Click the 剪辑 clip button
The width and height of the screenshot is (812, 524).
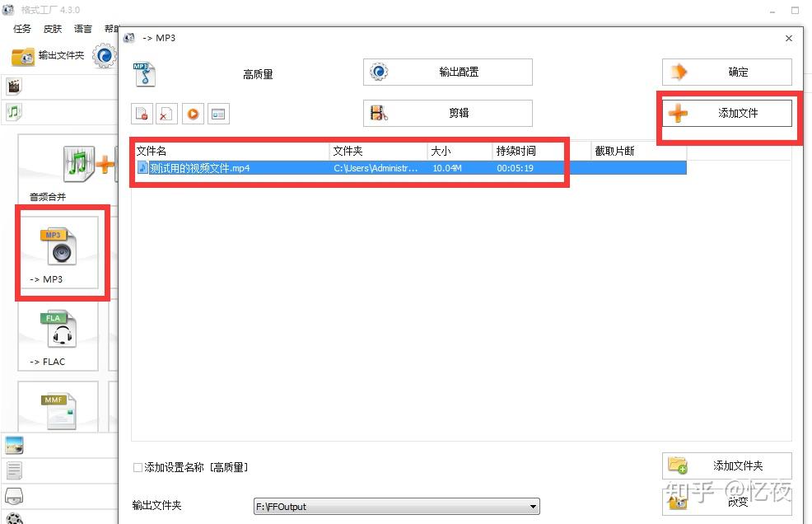[448, 113]
